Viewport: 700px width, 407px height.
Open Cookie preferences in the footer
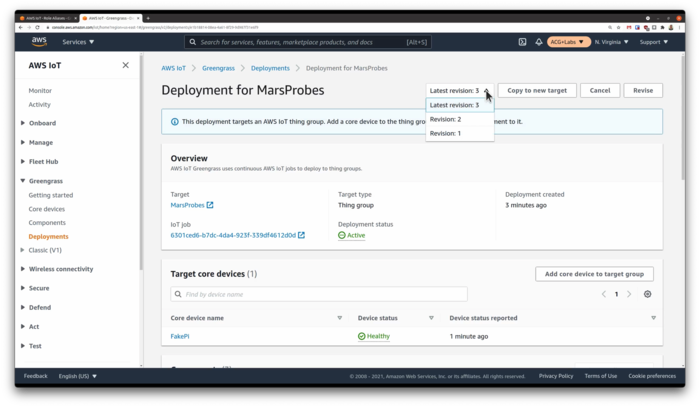click(x=652, y=376)
